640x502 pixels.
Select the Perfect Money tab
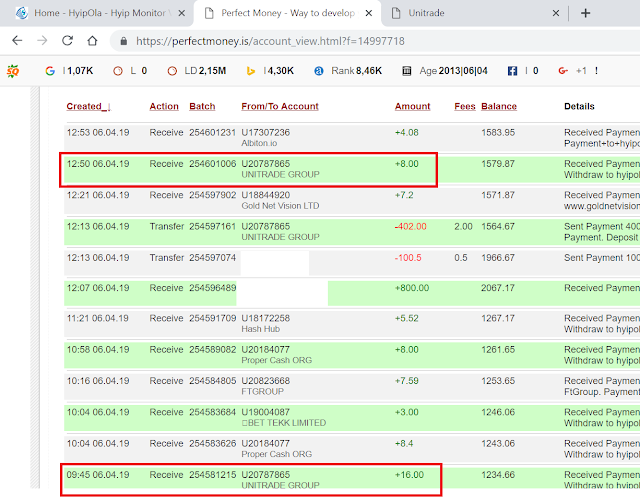pyautogui.click(x=287, y=13)
